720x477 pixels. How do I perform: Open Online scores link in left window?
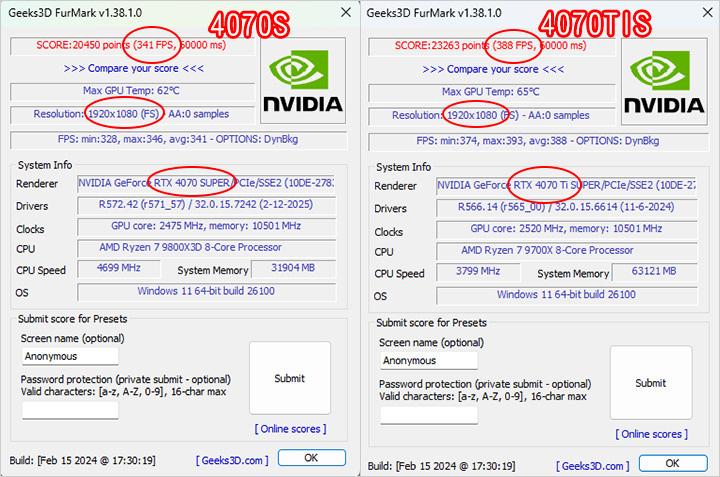click(290, 429)
